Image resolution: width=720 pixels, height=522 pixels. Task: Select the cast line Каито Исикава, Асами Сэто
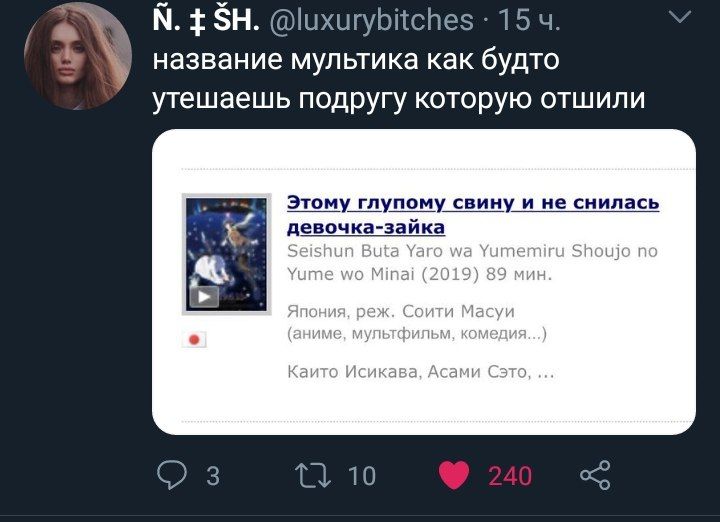click(421, 371)
